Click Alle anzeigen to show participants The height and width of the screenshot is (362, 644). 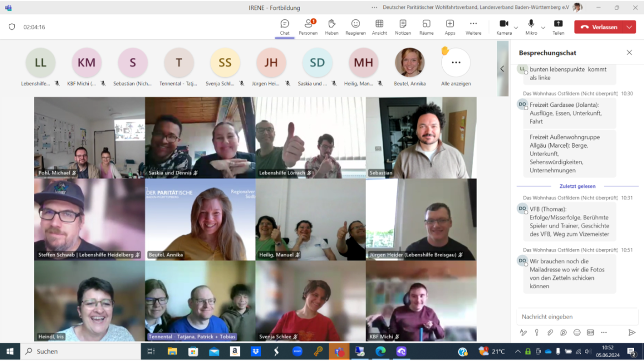[x=456, y=63]
